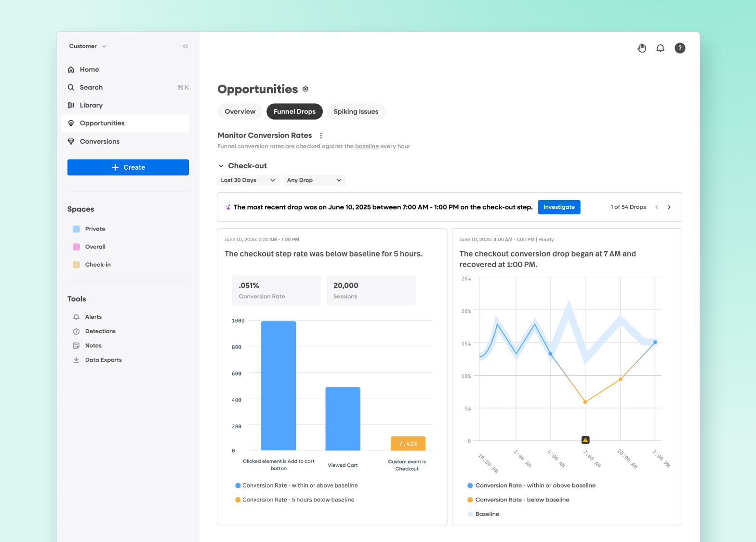Open the baseline link
Image resolution: width=756 pixels, height=542 pixels.
pyautogui.click(x=367, y=146)
